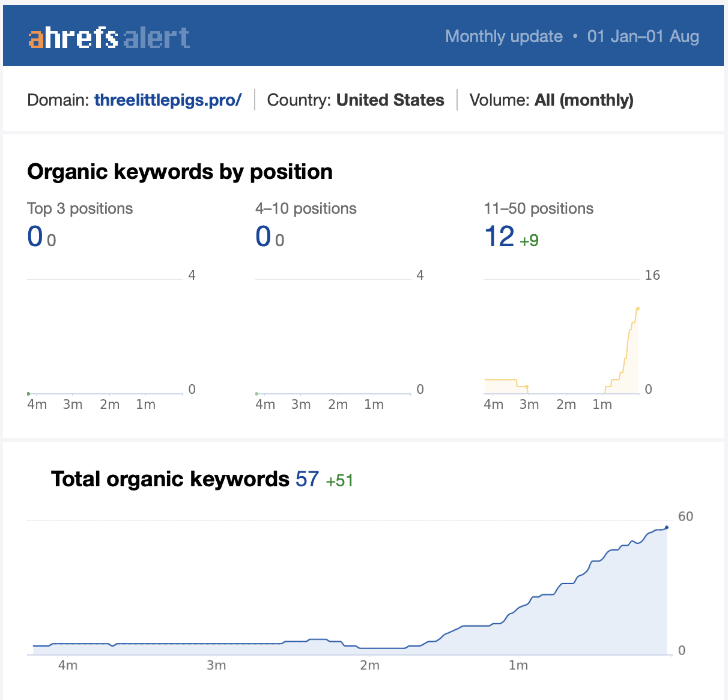Click the Organic keywords by position heading
728x700 pixels.
(180, 172)
